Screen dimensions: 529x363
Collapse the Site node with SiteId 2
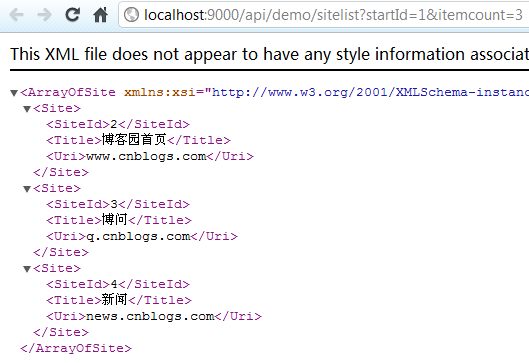[27, 109]
